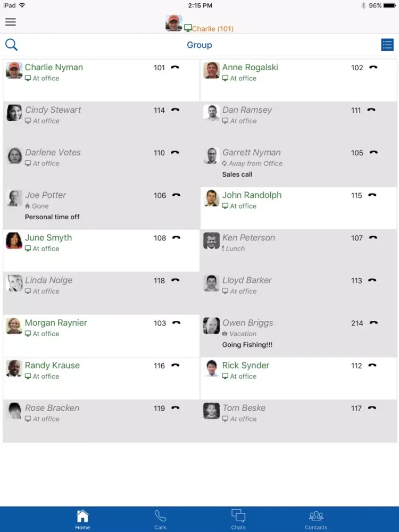Screen dimensions: 399x532
Task: Toggle the list view icon
Action: click(x=387, y=45)
